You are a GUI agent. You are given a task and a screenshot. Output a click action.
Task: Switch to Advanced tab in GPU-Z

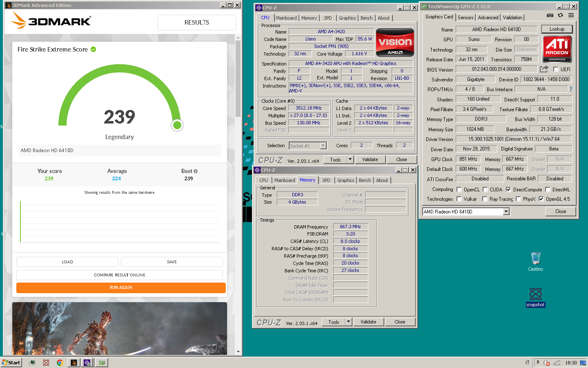point(488,18)
